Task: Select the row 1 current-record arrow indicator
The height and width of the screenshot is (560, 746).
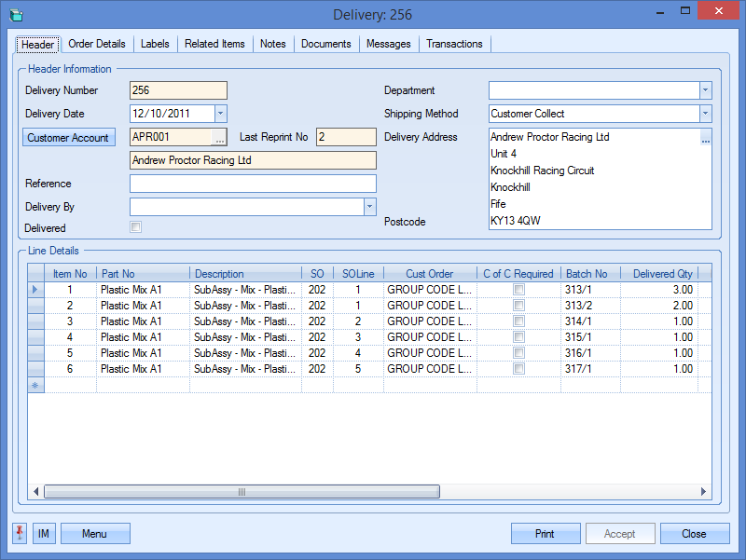Action: (x=36, y=290)
